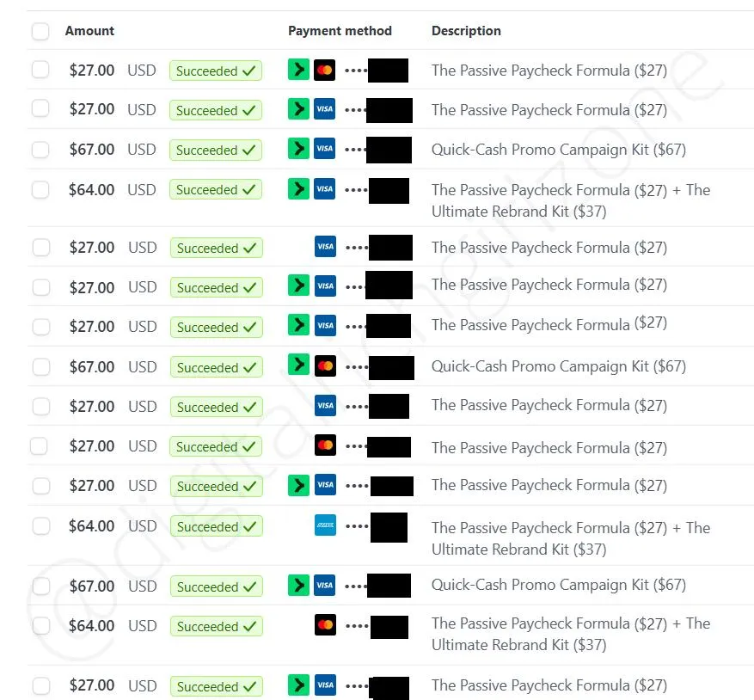754x700 pixels.
Task: Select the checkbox for the Mastercard $64.00 payment
Action: click(x=40, y=626)
